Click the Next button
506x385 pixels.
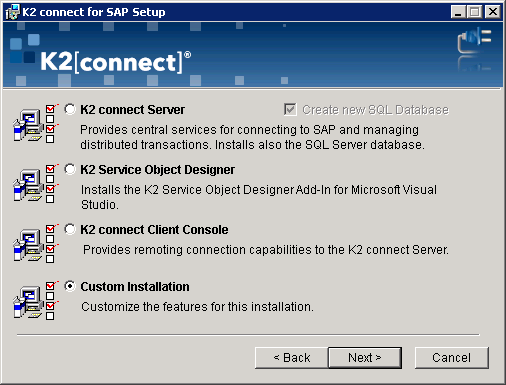(x=365, y=358)
